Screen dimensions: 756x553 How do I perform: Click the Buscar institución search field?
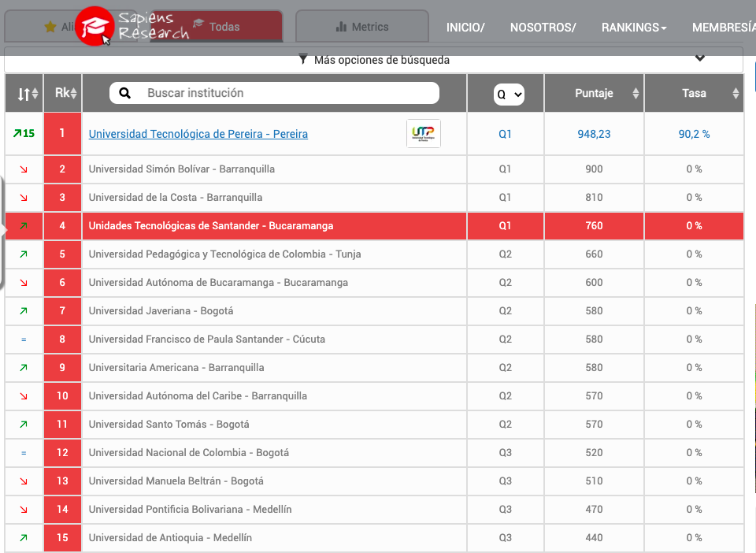point(274,93)
